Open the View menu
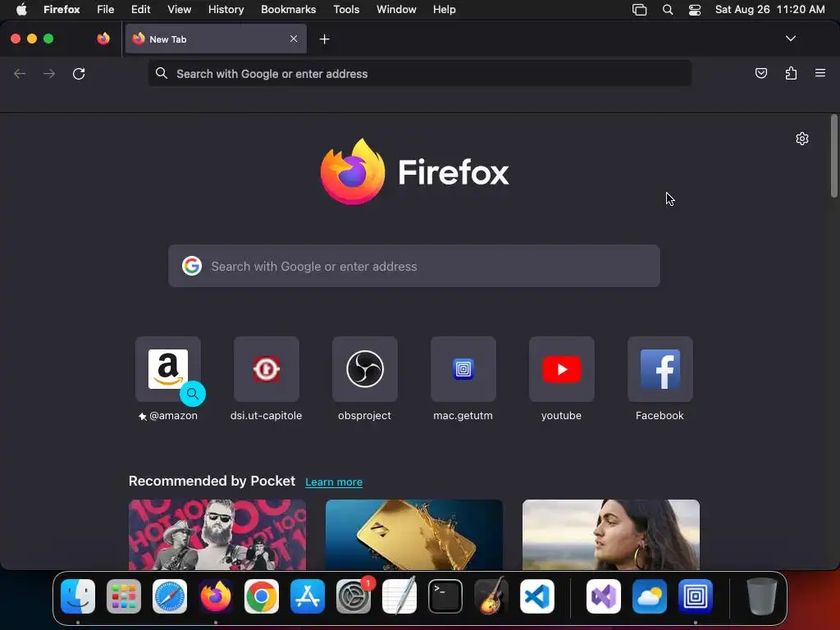This screenshot has width=840, height=630. (x=179, y=9)
